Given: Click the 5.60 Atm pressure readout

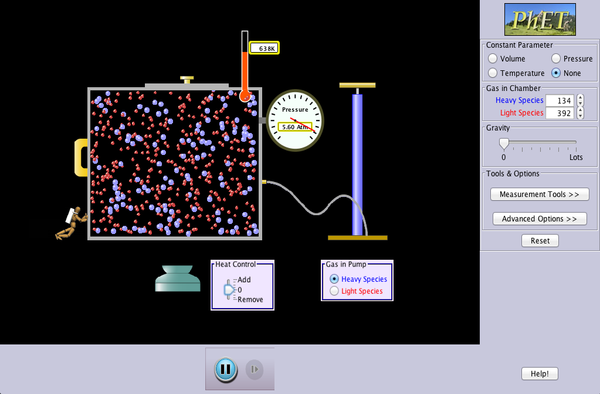Looking at the screenshot, I should [295, 127].
